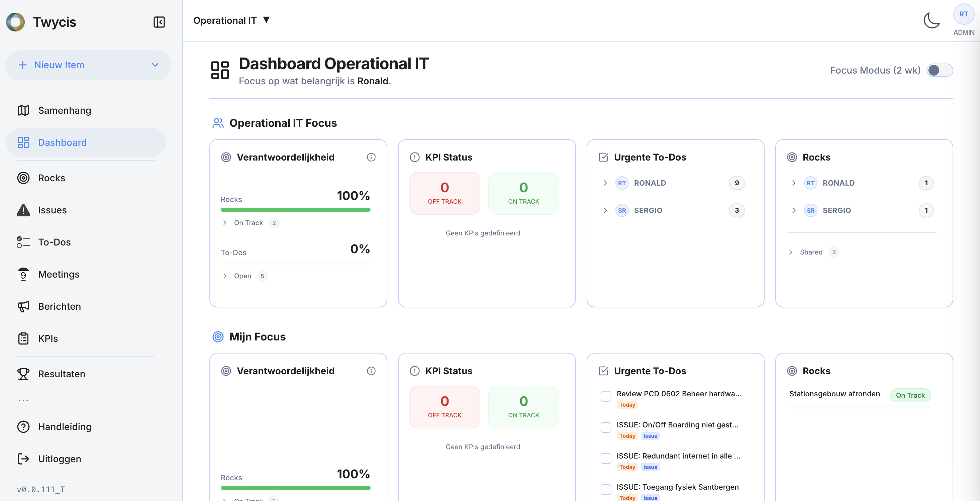Click Mijn Focus OFF TRACK KPI tile
980x501 pixels.
coord(445,407)
